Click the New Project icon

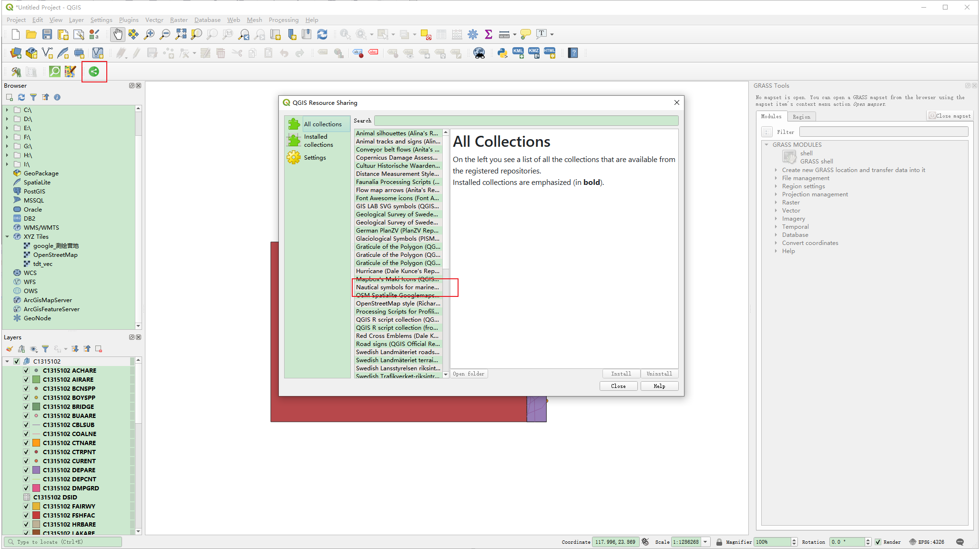16,34
